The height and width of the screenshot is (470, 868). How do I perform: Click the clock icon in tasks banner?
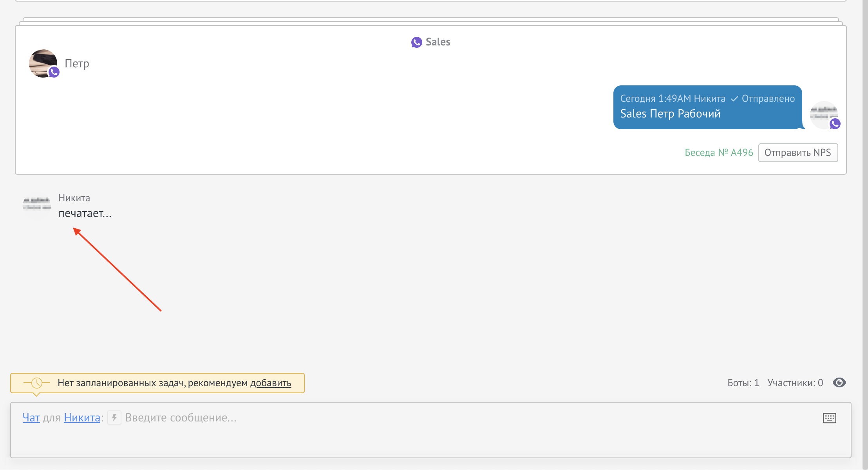[37, 383]
